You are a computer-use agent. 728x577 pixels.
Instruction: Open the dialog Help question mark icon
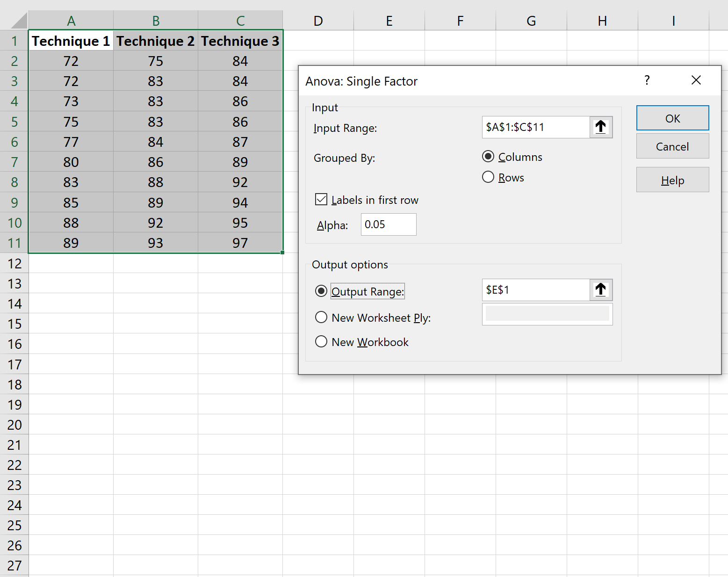pyautogui.click(x=647, y=80)
